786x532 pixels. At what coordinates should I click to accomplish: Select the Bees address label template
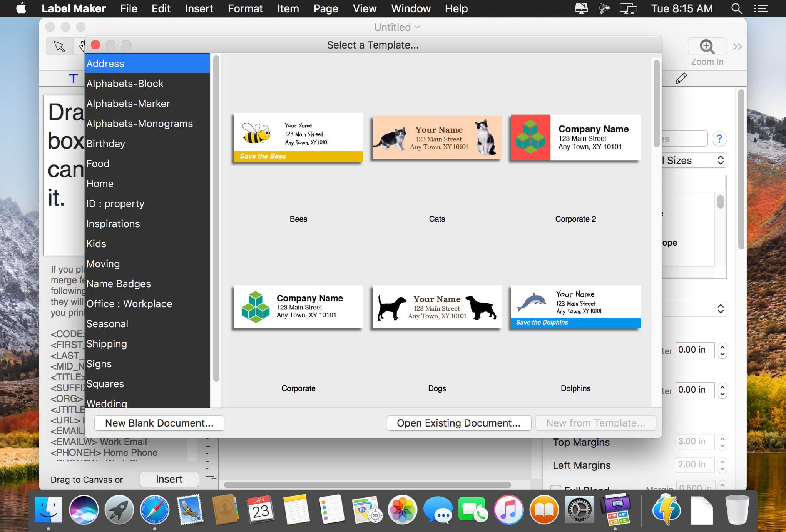click(298, 137)
